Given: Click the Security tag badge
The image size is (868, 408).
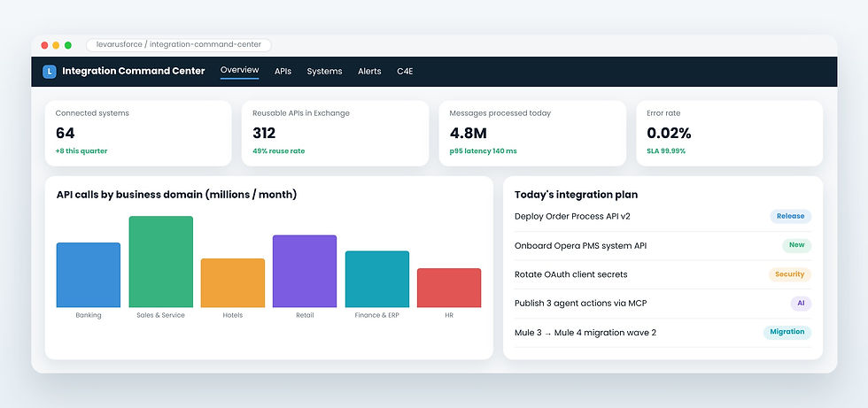Looking at the screenshot, I should [x=789, y=274].
